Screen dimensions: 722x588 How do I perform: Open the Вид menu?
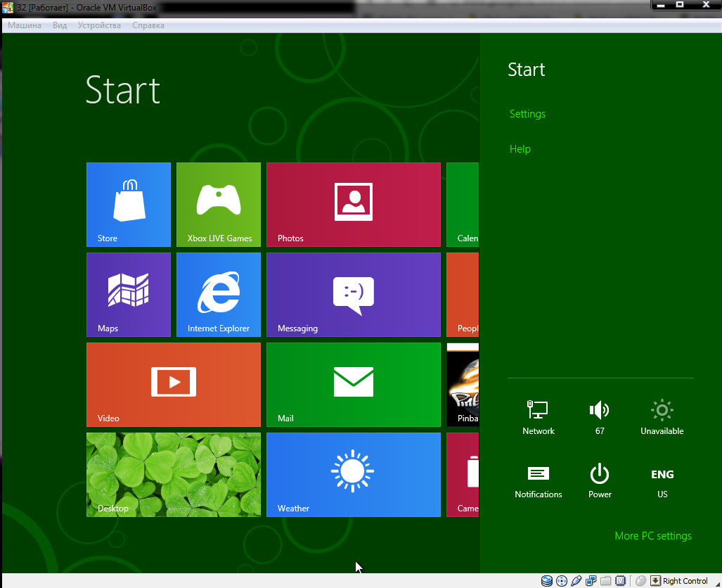59,25
